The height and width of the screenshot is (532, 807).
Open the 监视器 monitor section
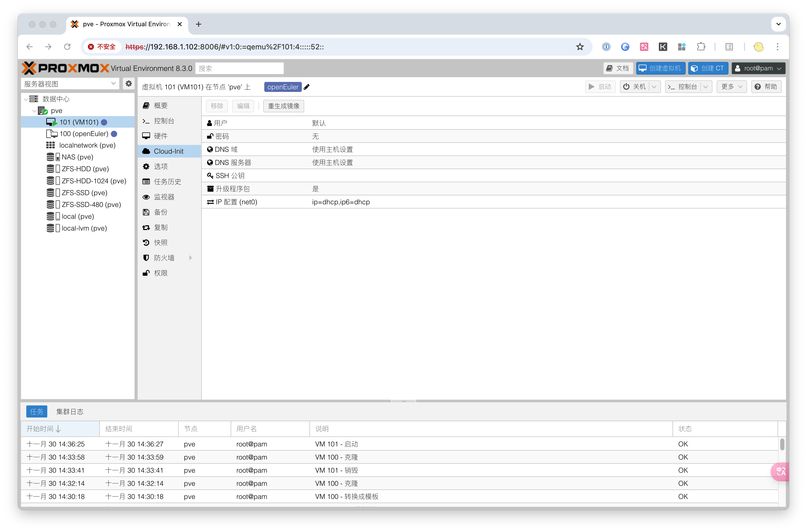pyautogui.click(x=169, y=197)
